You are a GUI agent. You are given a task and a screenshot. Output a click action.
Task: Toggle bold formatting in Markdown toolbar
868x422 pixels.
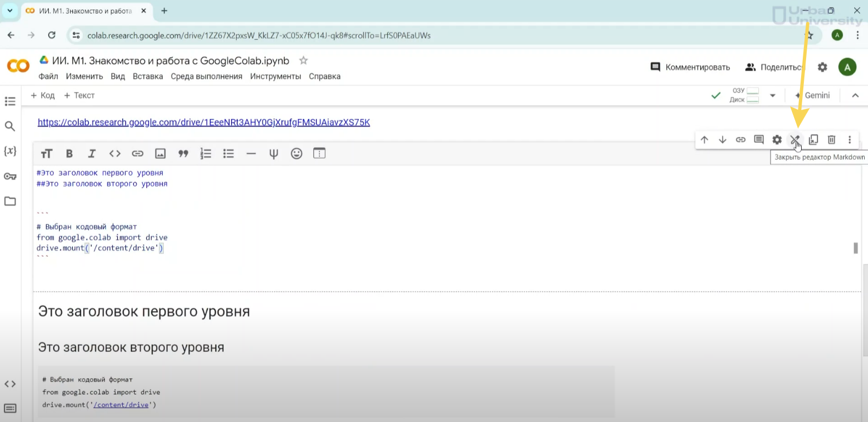click(x=69, y=154)
